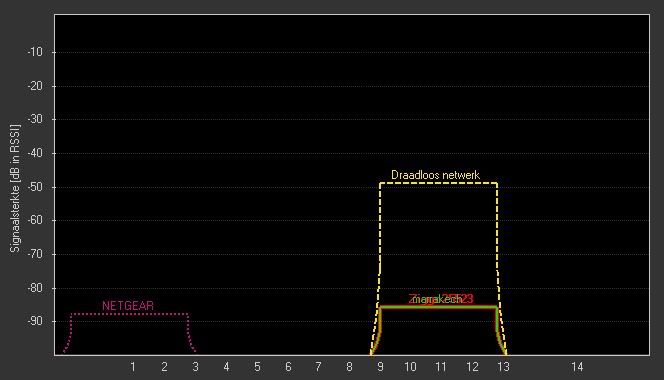664x380 pixels.
Task: Select channel 8 axis label
Action: (x=349, y=367)
